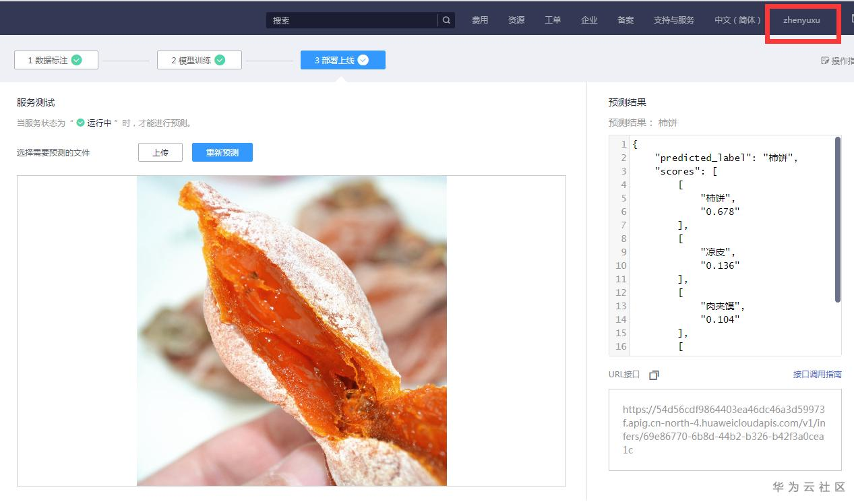This screenshot has width=854, height=504.
Task: Open the 资源 menu item
Action: click(x=516, y=20)
